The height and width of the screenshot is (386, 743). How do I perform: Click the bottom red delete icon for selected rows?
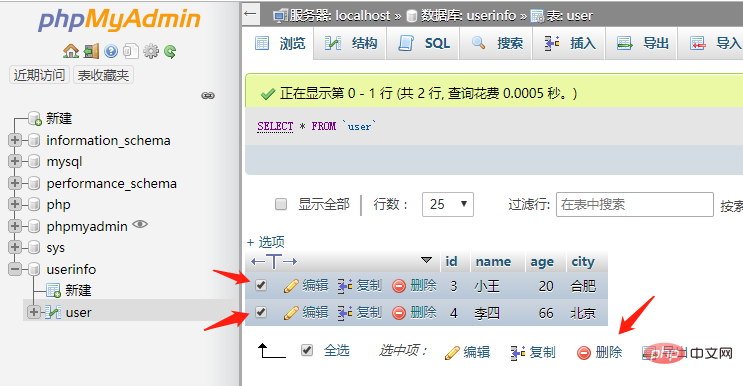point(583,352)
